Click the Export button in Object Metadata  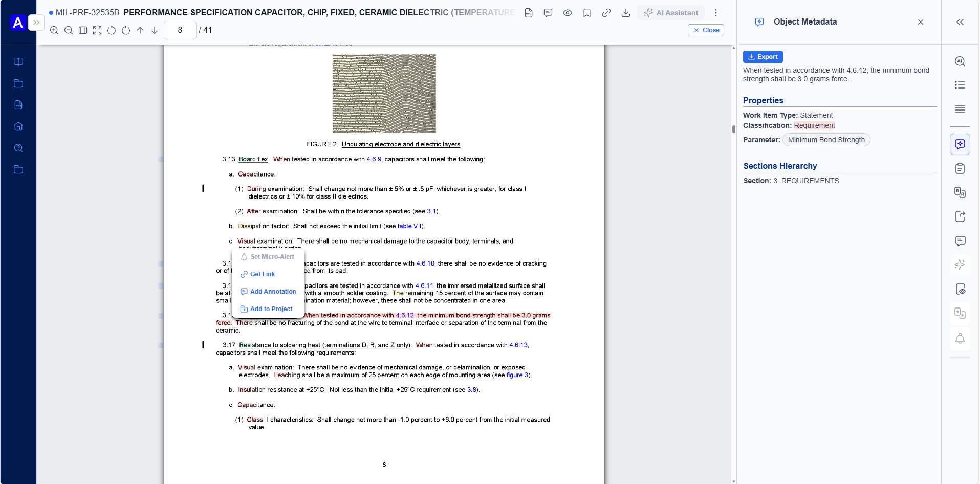coord(763,57)
